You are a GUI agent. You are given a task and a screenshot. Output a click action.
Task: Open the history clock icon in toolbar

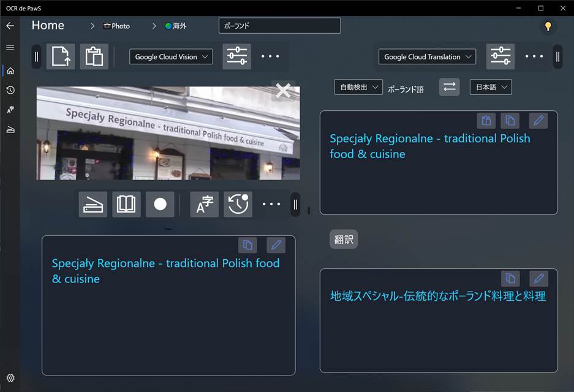[x=238, y=205]
